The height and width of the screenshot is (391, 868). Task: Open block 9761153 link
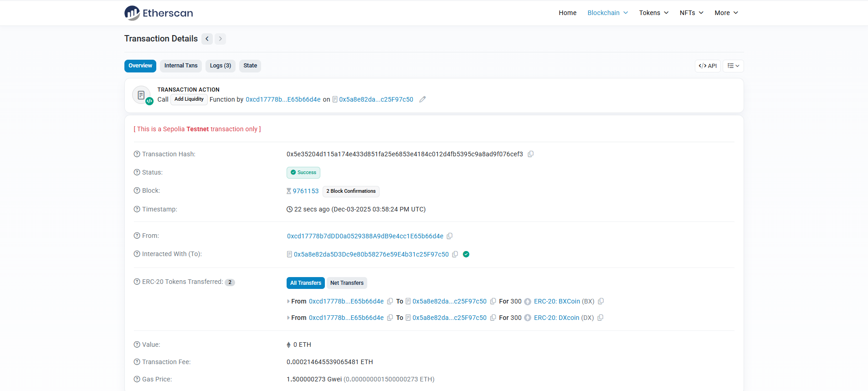pos(305,191)
